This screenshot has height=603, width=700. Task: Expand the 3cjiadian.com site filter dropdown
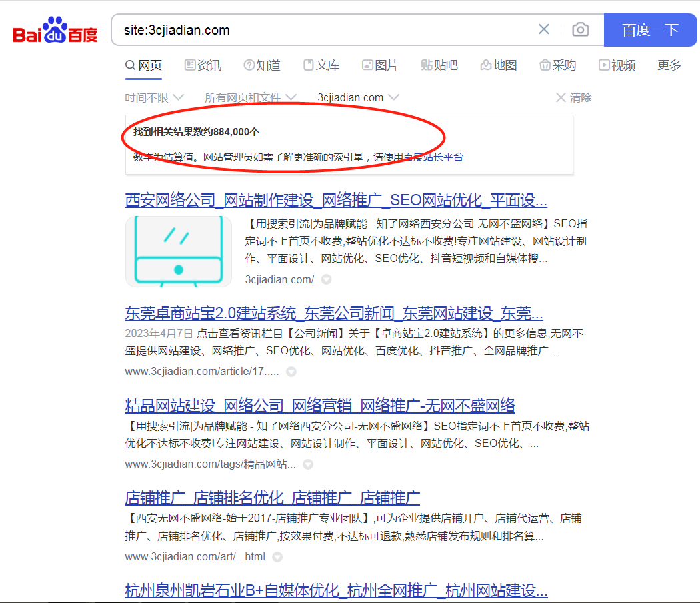(358, 98)
